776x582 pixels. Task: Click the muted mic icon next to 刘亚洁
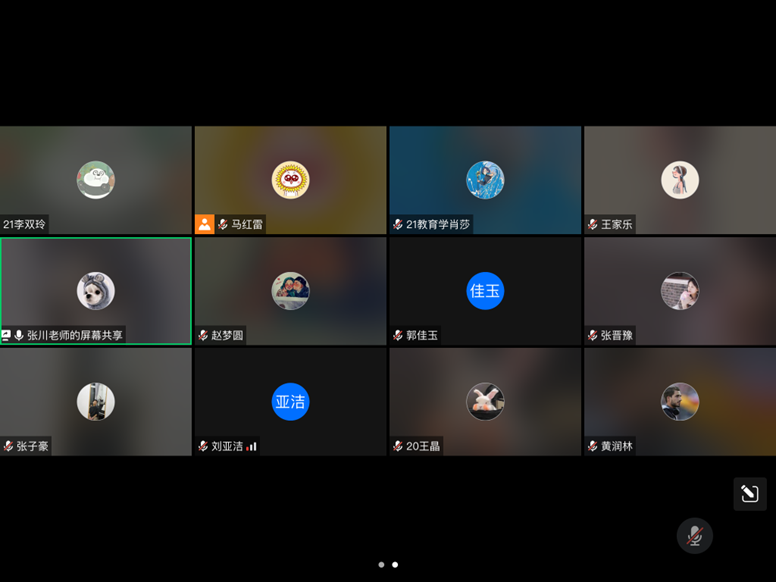[203, 446]
